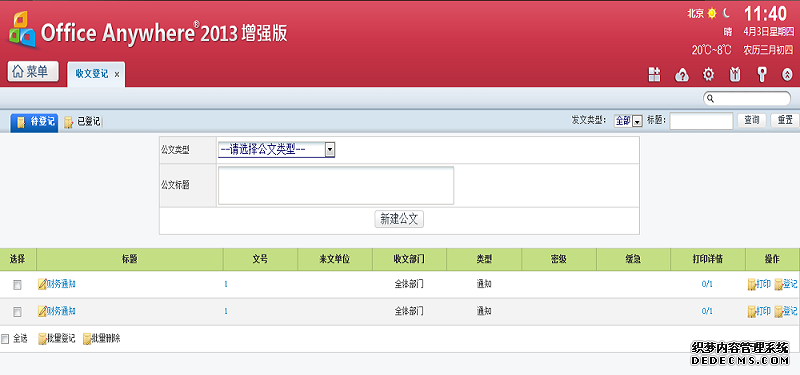Select the 待登记 tab
The height and width of the screenshot is (375, 800).
tap(35, 122)
